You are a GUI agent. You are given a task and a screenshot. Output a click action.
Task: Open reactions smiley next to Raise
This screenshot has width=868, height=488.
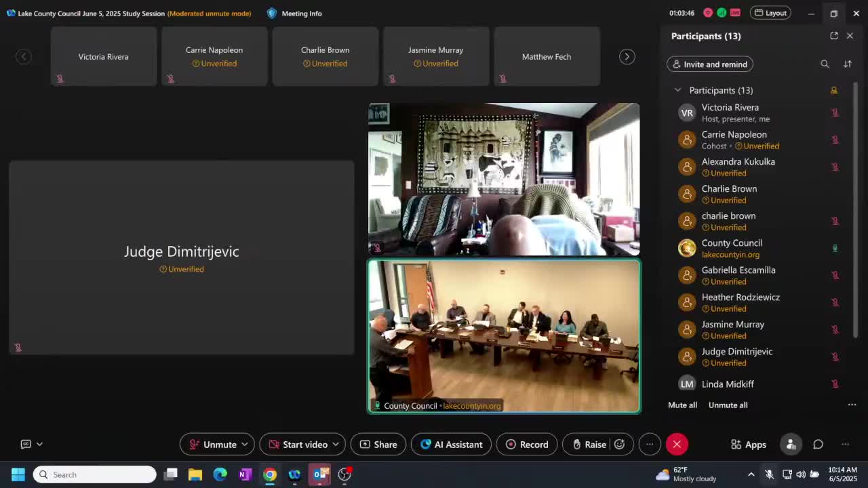pyautogui.click(x=619, y=445)
